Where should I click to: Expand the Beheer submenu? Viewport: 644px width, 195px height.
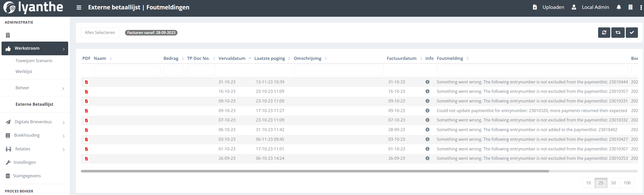coord(35,88)
